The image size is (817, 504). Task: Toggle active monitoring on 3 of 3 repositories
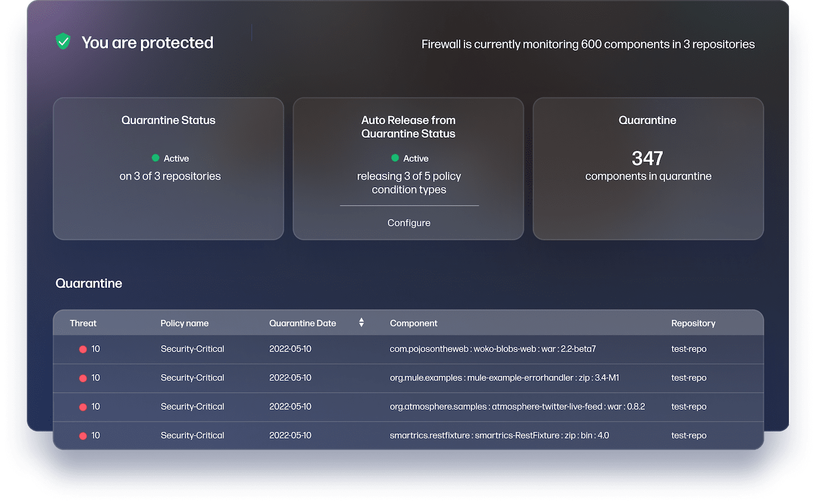click(170, 176)
